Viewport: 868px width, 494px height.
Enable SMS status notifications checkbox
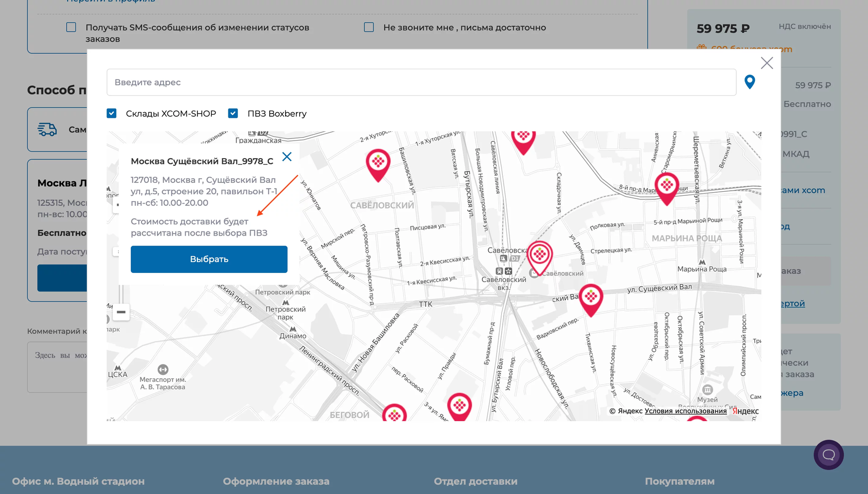click(x=71, y=27)
